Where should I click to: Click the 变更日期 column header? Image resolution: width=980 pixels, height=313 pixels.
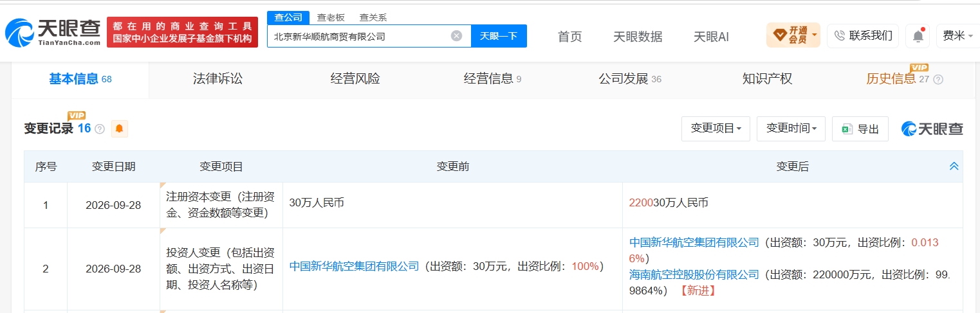pos(113,166)
